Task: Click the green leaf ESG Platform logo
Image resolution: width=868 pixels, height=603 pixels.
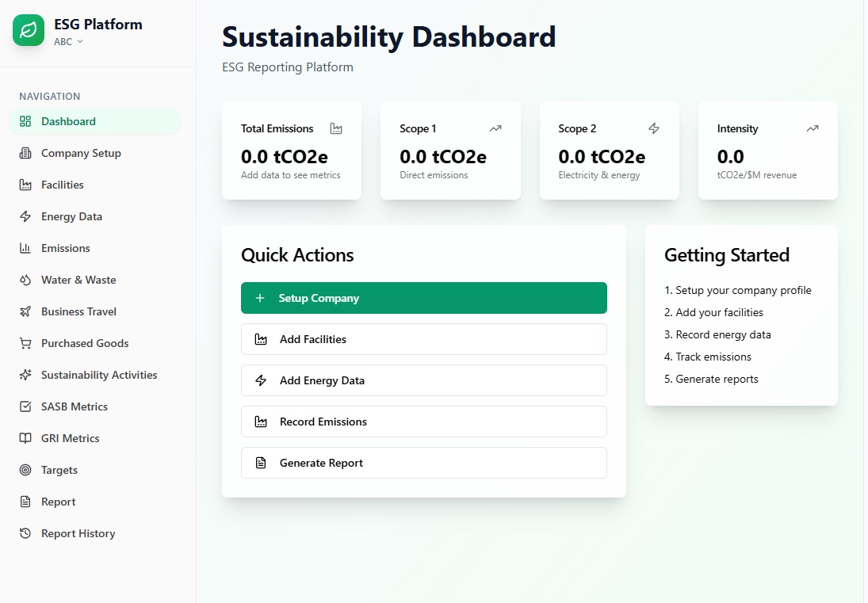Action: click(x=29, y=30)
